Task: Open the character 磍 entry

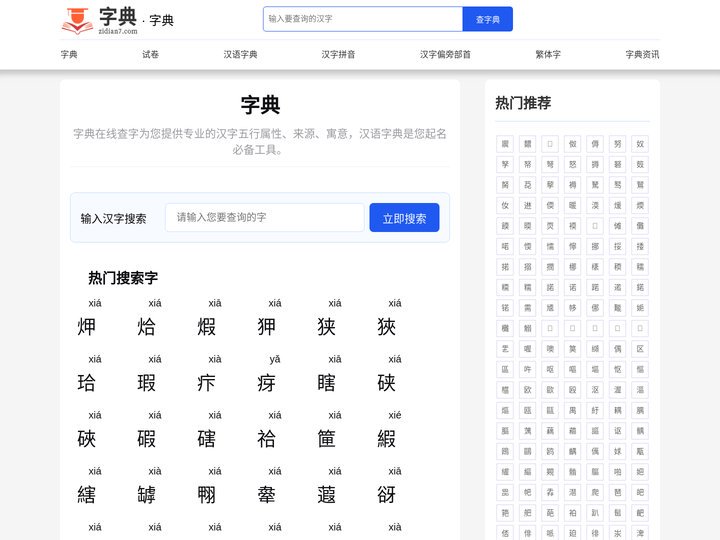Action: pyautogui.click(x=207, y=439)
